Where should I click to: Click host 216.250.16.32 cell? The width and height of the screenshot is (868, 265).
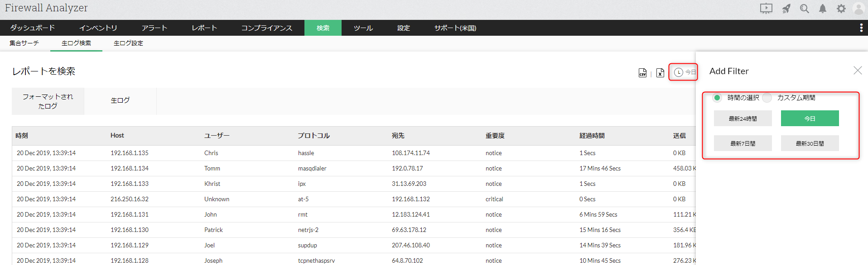(x=130, y=199)
